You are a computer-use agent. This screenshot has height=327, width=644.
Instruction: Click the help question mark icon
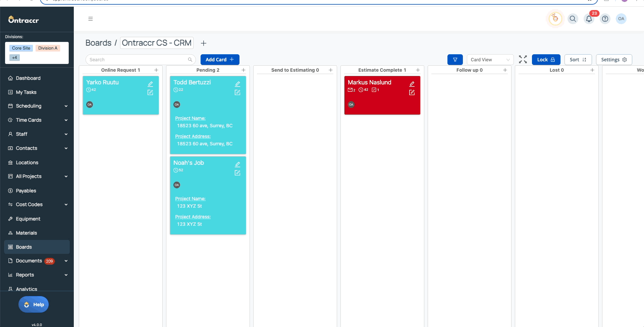tap(605, 19)
